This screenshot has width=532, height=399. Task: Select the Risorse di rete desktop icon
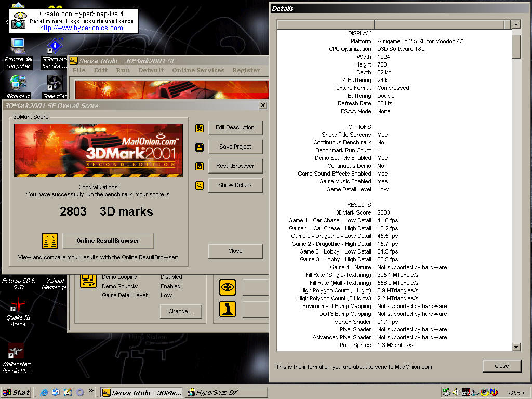point(18,87)
